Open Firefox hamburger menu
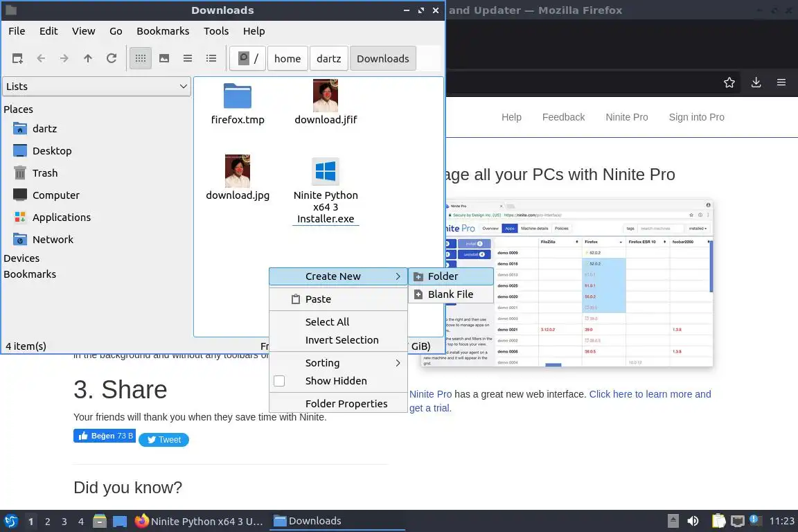Screen dimensions: 798x532 point(781,82)
